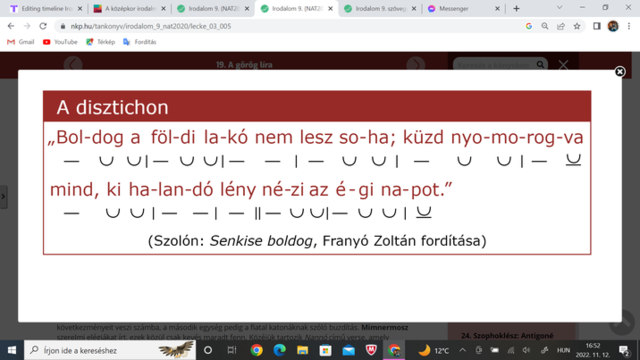Screen dimensions: 640x360
Task: Open Chrome side panel
Action: pyautogui.click(x=597, y=26)
